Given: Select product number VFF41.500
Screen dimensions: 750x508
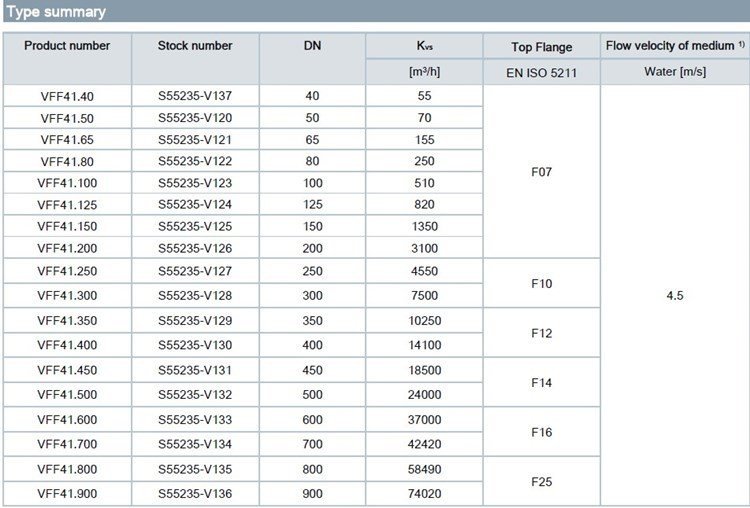Looking at the screenshot, I should [67, 395].
